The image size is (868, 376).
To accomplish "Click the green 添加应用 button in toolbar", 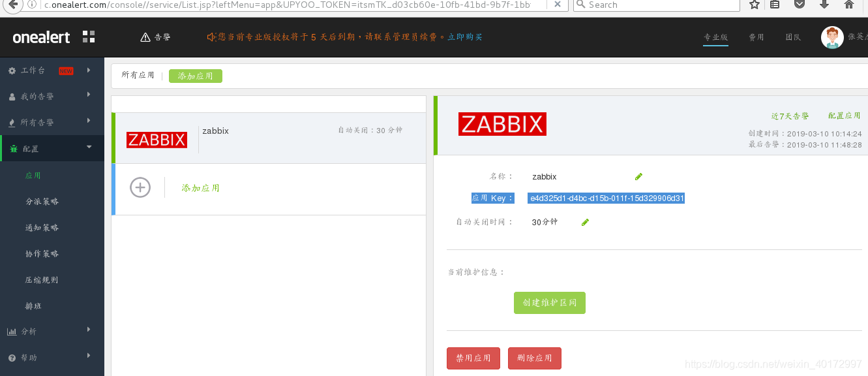I will [196, 76].
